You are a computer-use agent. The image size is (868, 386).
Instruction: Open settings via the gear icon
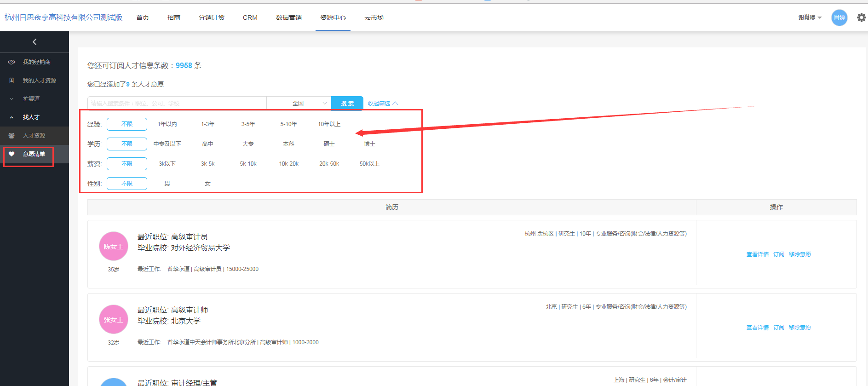(861, 17)
